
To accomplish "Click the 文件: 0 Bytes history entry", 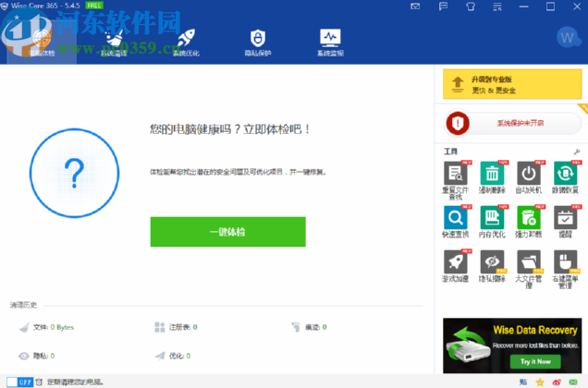I will (x=46, y=327).
